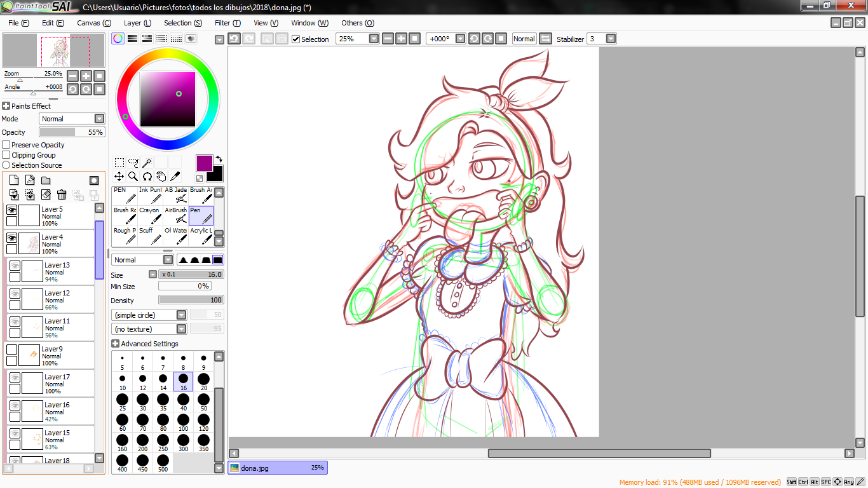
Task: Rotate view clockwise in the top toolbar
Action: [x=487, y=39]
